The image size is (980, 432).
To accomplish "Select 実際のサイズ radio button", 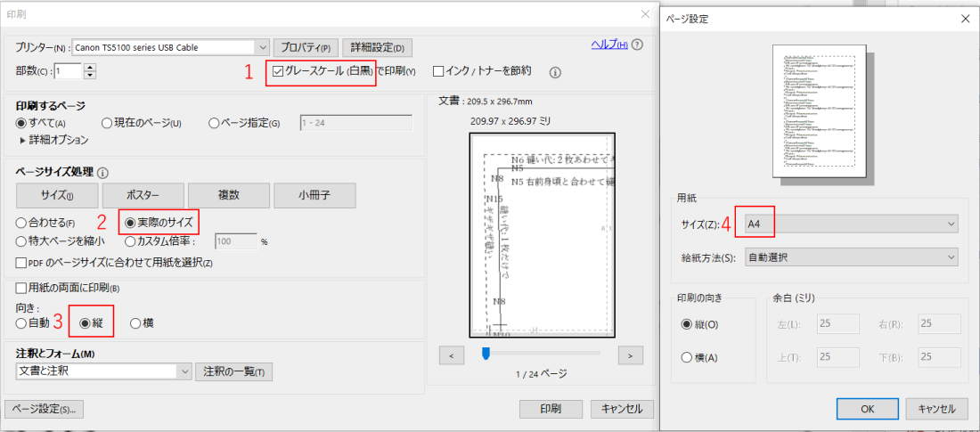I will coord(130,222).
